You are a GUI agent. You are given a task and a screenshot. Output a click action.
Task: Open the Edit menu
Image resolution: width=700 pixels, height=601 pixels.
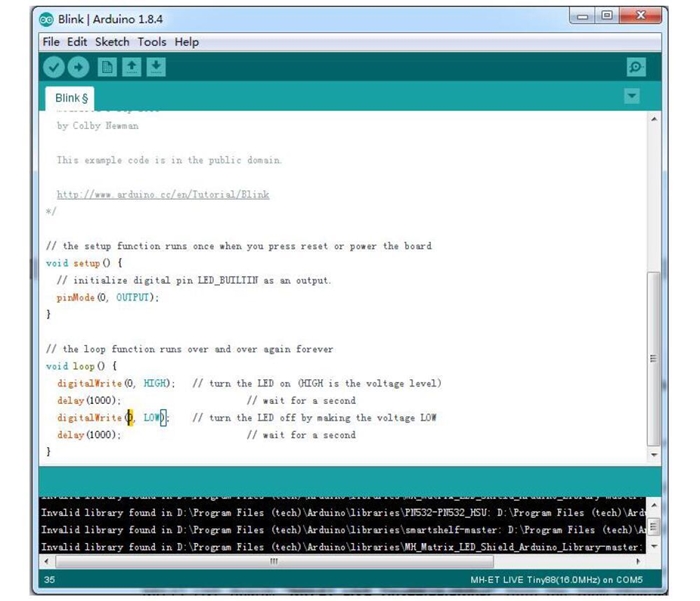click(77, 42)
